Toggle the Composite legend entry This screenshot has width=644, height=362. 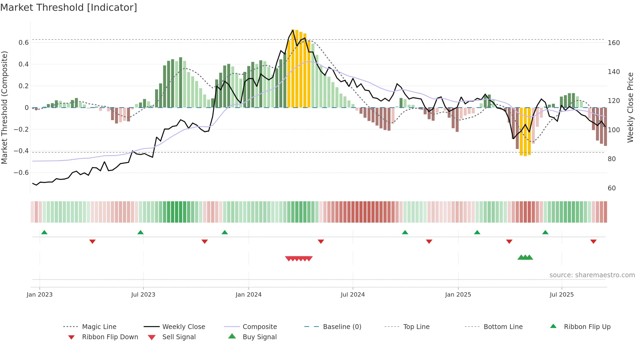250,327
